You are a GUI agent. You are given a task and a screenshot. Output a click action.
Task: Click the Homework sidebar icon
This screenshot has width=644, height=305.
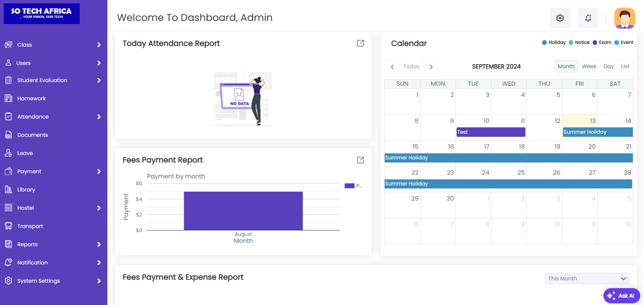point(8,98)
